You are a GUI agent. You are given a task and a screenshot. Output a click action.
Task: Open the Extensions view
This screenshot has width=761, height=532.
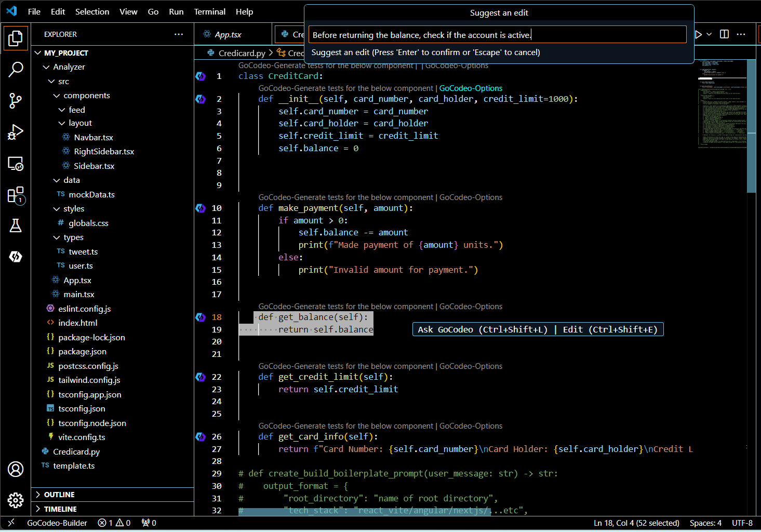coord(16,195)
